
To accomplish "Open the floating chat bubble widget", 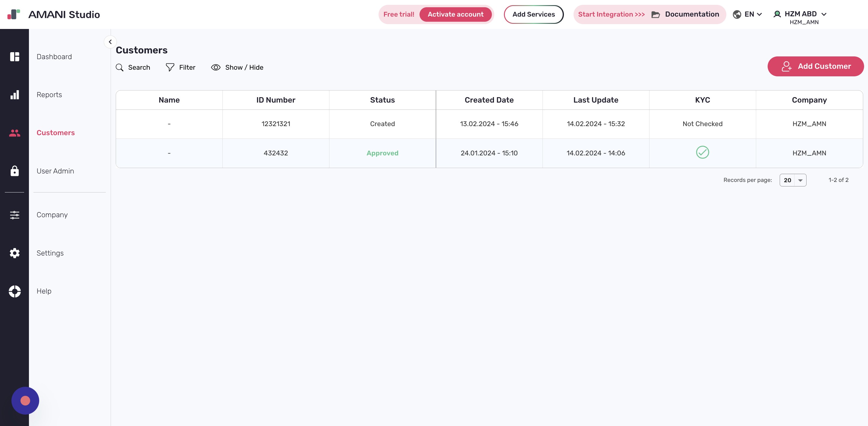I will tap(25, 400).
